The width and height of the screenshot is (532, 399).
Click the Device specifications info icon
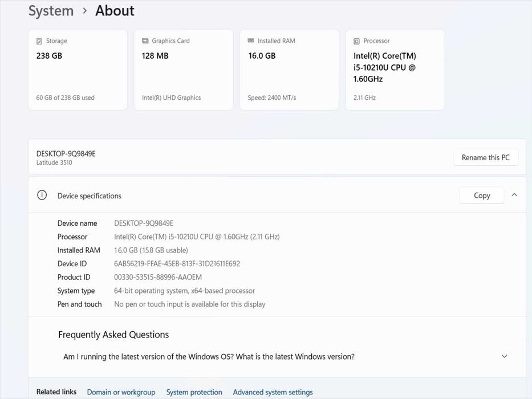[x=42, y=196]
